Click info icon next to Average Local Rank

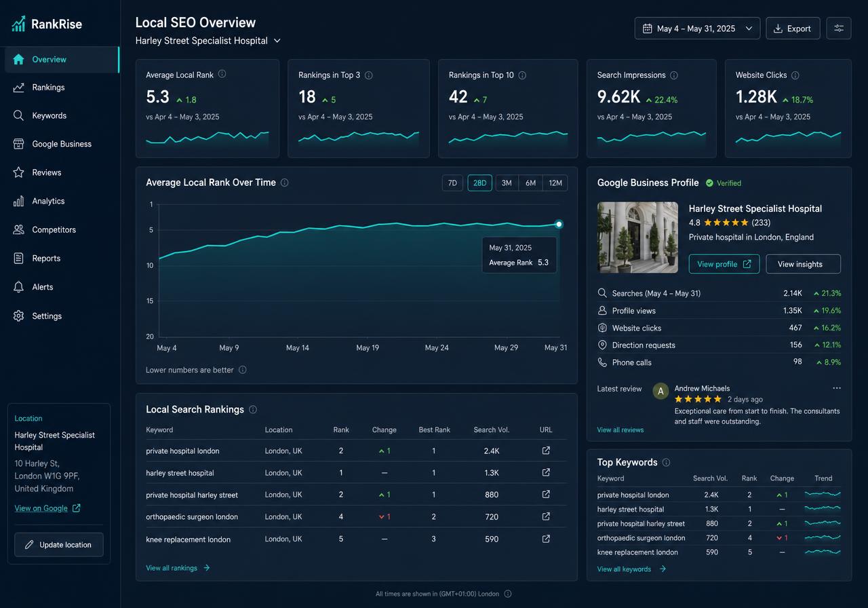222,74
